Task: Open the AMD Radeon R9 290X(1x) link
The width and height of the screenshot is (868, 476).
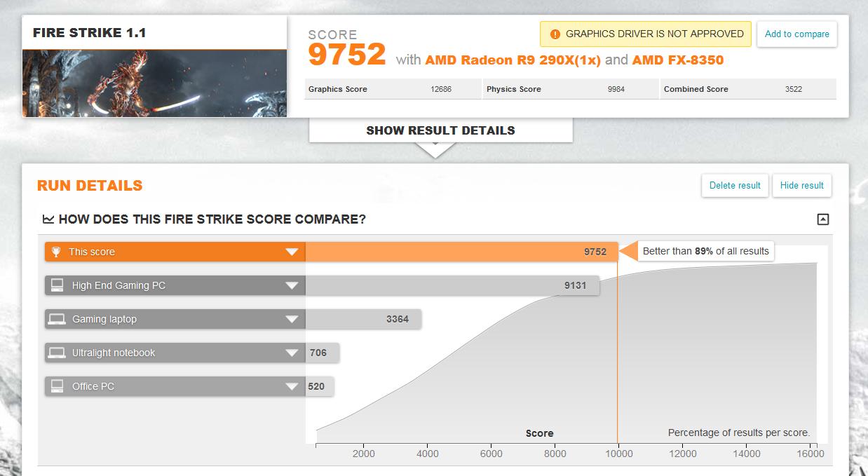Action: pyautogui.click(x=513, y=60)
